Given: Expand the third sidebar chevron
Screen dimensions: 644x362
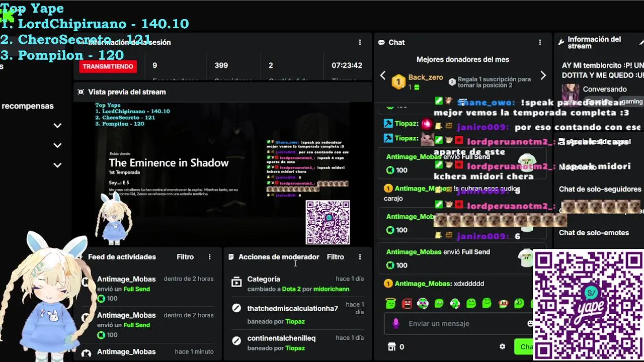Looking at the screenshot, I should point(57,165).
